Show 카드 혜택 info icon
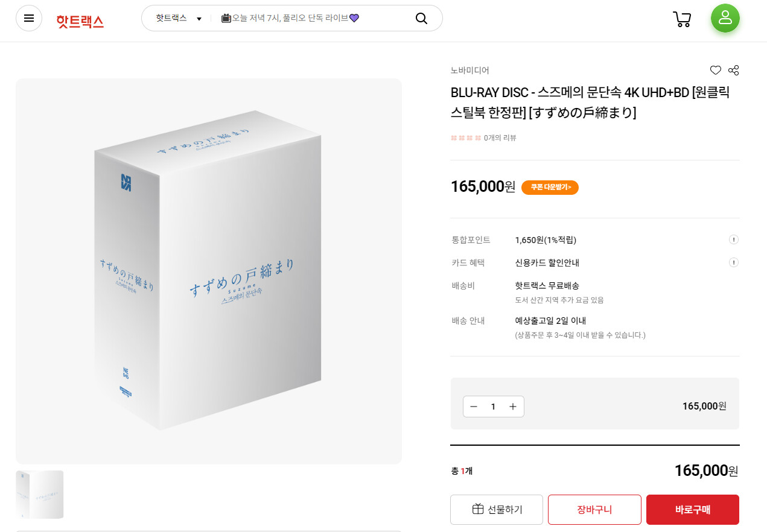The height and width of the screenshot is (532, 767). [733, 262]
